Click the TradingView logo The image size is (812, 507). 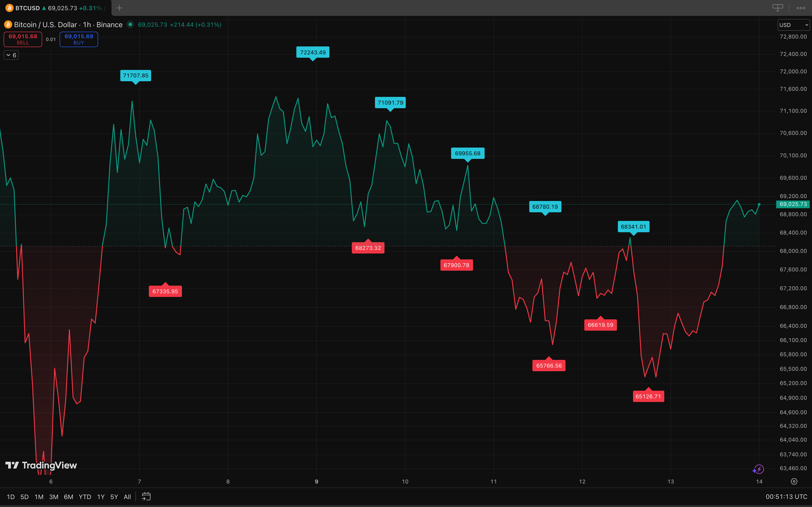(41, 465)
